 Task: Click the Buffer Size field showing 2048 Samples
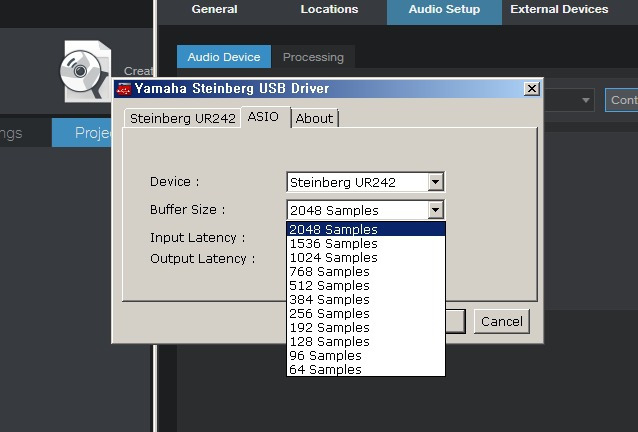tap(365, 210)
